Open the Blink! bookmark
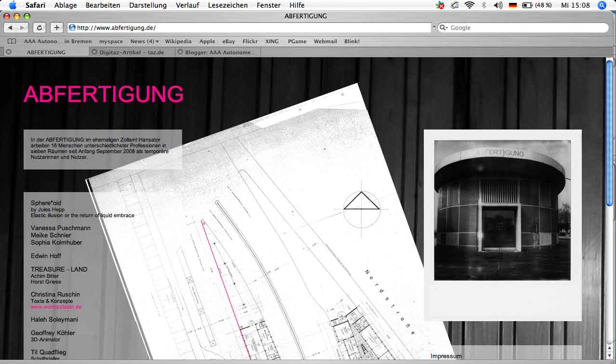Screen dimensions: 616x364 tap(352, 41)
